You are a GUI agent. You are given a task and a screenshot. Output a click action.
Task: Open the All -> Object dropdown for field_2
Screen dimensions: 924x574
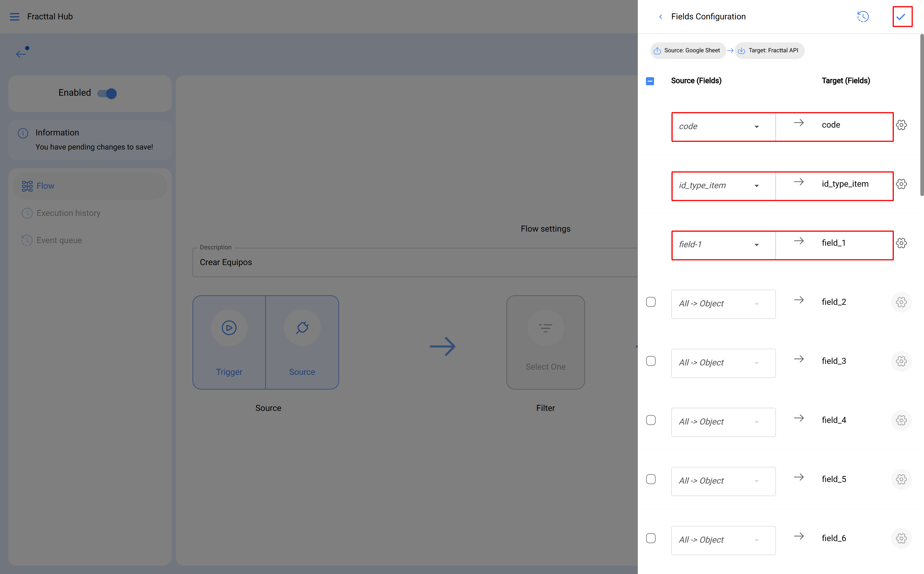[757, 304]
